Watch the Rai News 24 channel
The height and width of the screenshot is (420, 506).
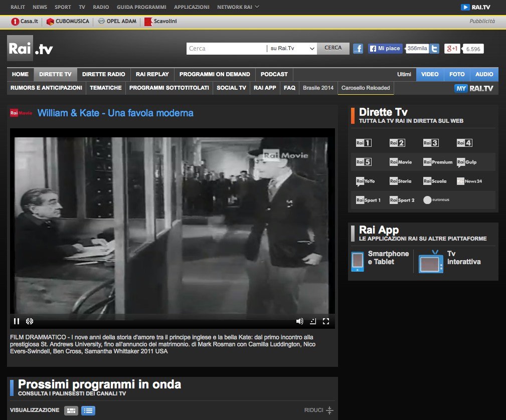(x=469, y=181)
